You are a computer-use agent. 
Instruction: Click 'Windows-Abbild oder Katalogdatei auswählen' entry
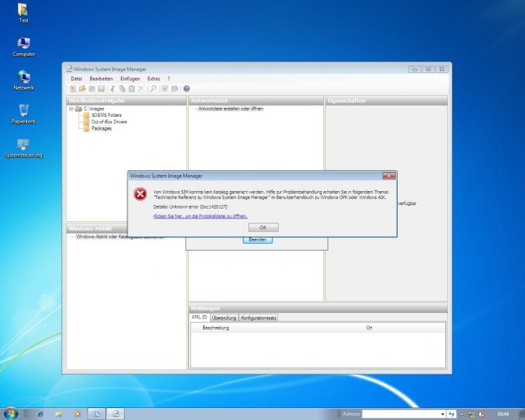120,237
